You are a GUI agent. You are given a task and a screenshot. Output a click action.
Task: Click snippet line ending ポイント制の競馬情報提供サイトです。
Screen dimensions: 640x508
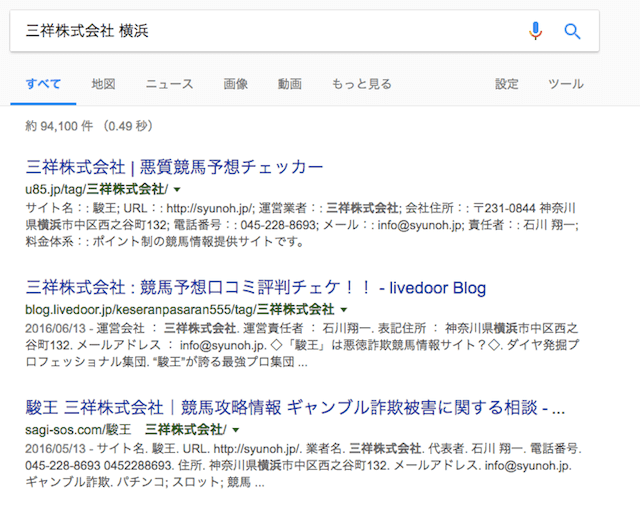point(165,241)
